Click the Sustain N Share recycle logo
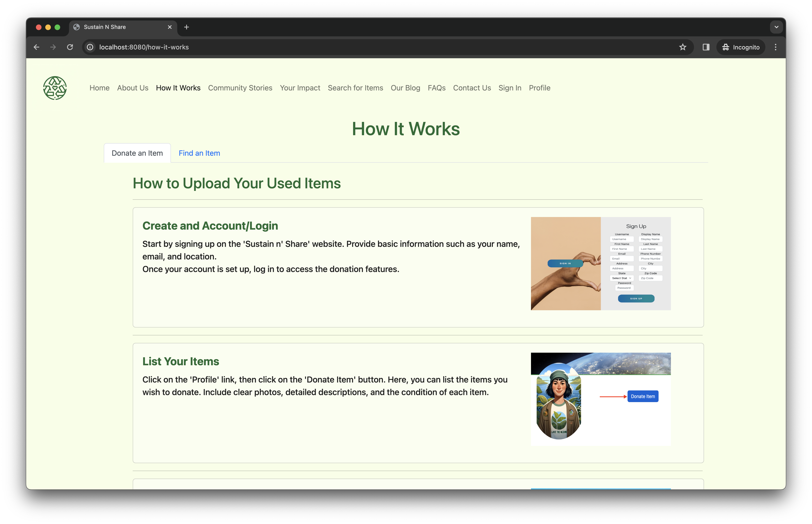 tap(55, 88)
